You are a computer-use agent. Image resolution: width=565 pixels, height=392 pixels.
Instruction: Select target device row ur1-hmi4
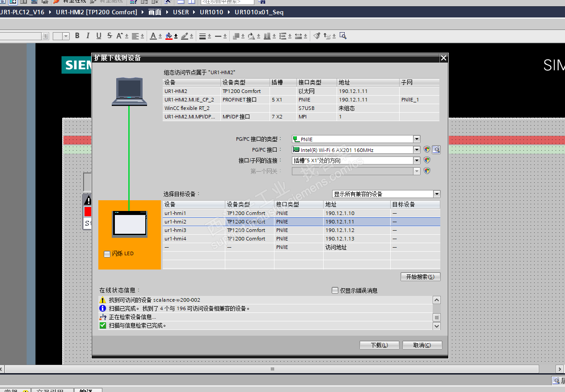tap(301, 239)
